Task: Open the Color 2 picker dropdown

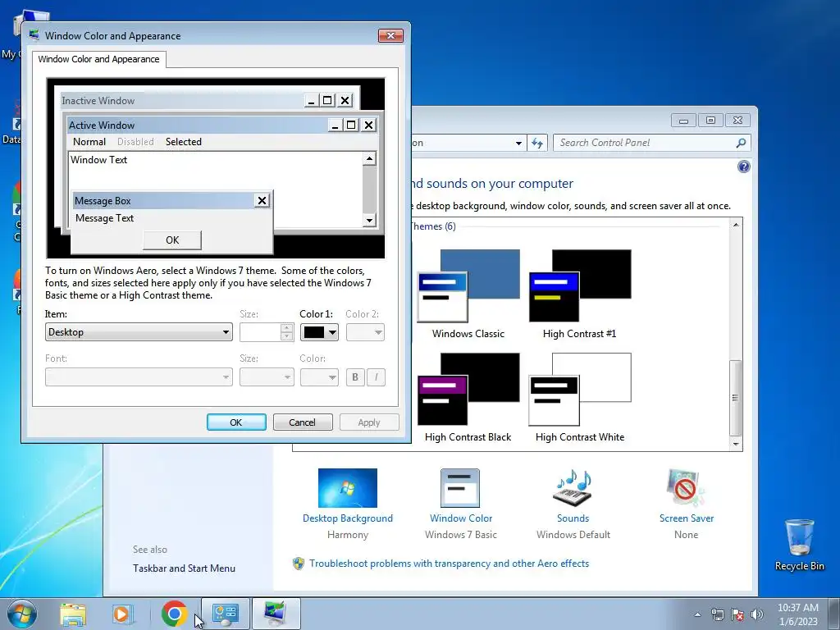Action: [365, 332]
